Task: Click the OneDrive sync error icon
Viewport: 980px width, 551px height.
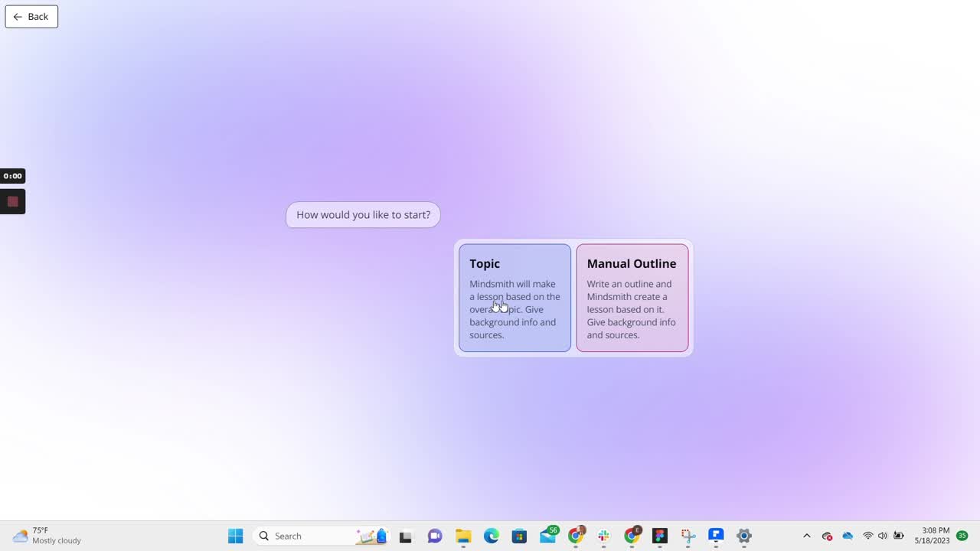Action: point(826,536)
